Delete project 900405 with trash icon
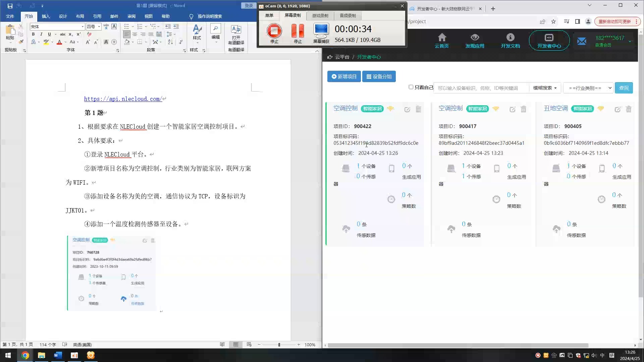 pos(629,109)
